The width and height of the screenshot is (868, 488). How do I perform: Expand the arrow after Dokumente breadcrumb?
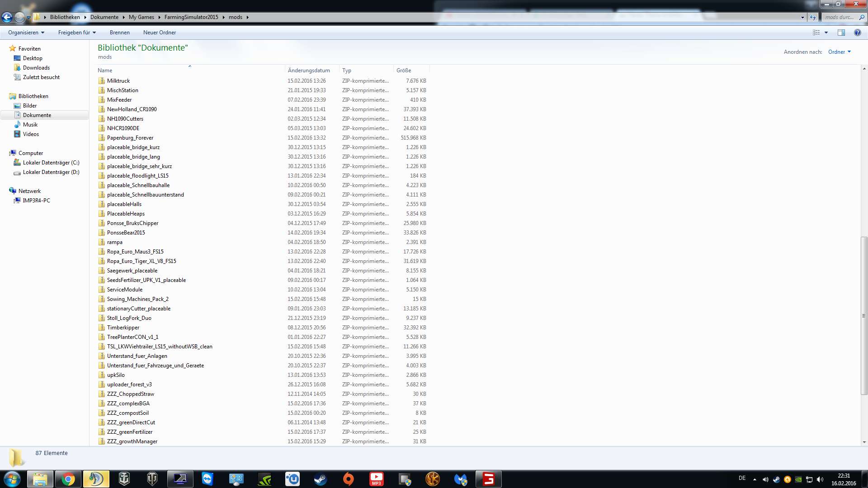point(123,17)
